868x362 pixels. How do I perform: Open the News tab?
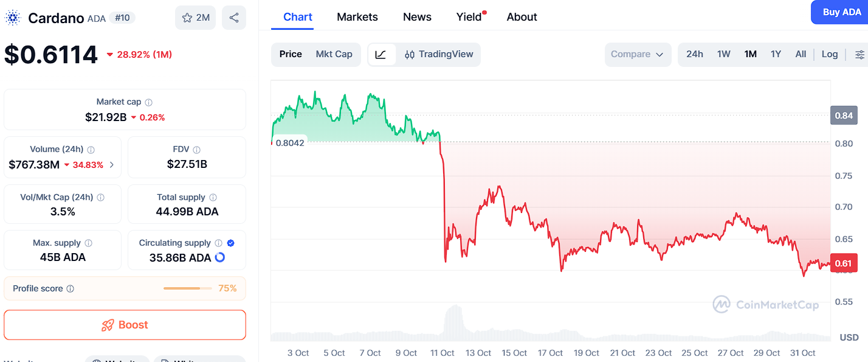pos(417,16)
